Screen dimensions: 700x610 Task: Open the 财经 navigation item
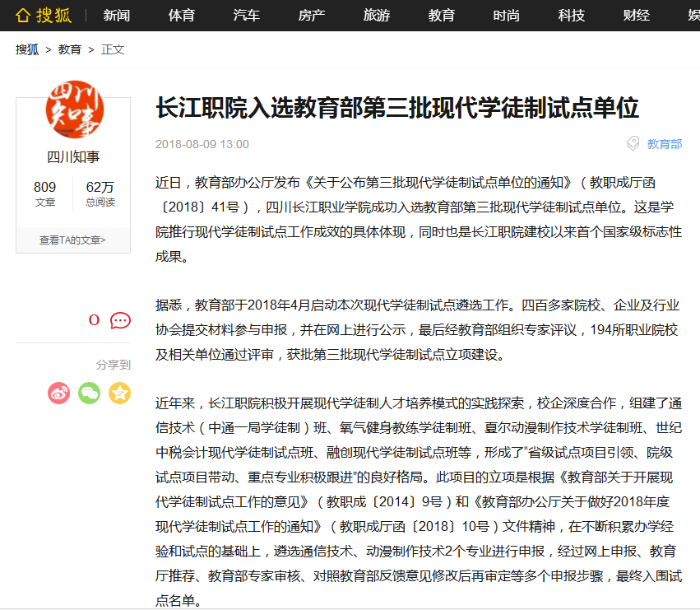[x=637, y=16]
